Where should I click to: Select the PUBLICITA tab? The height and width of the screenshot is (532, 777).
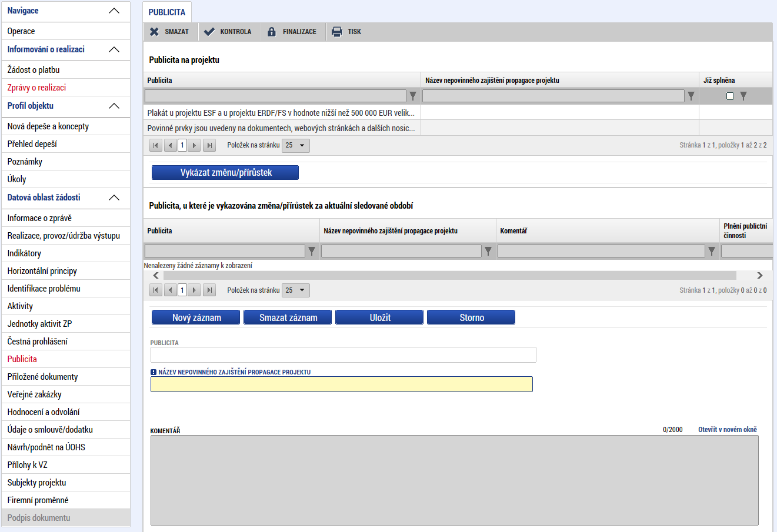167,12
